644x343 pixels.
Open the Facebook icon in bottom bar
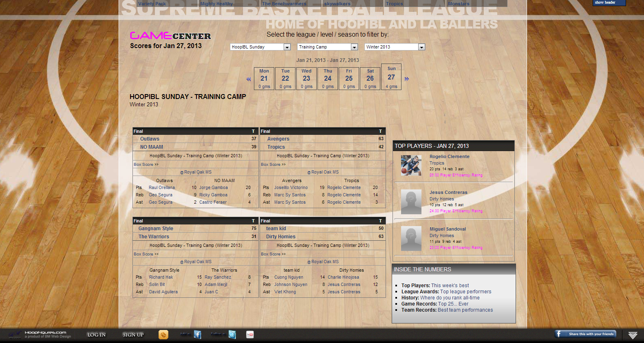[x=197, y=334]
